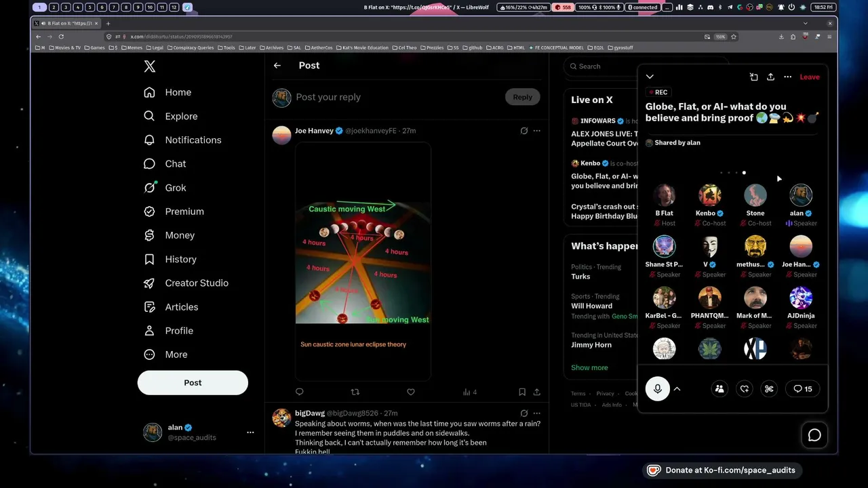Click the Creator Studio rocket icon

[x=150, y=283]
